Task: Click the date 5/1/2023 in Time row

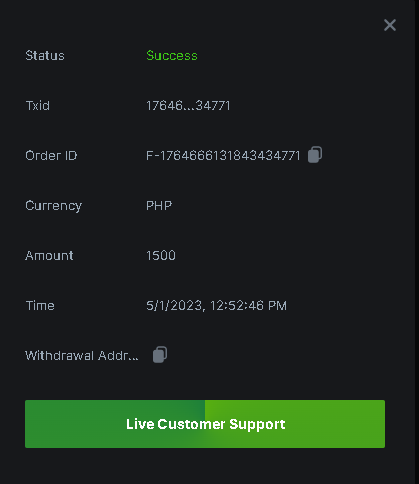Action: [x=175, y=306]
